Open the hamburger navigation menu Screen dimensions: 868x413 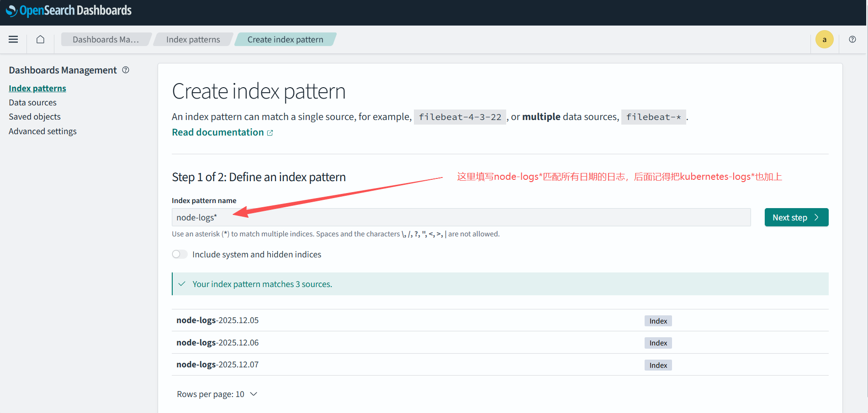point(13,39)
